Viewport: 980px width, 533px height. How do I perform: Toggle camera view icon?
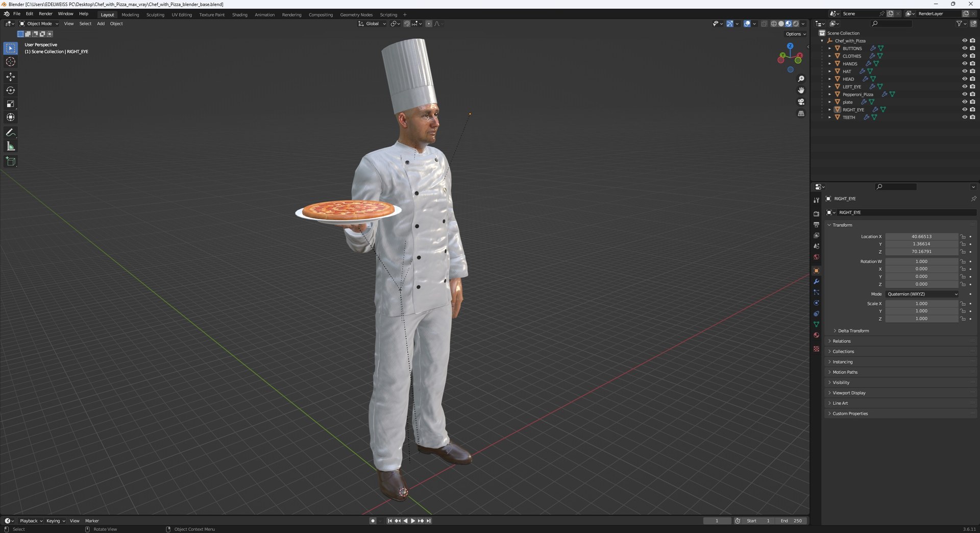coord(801,102)
